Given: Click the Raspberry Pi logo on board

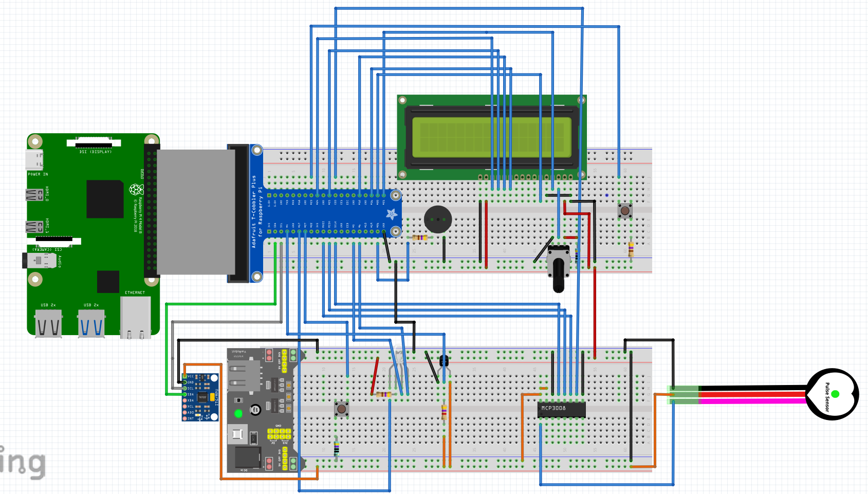Looking at the screenshot, I should (x=136, y=189).
